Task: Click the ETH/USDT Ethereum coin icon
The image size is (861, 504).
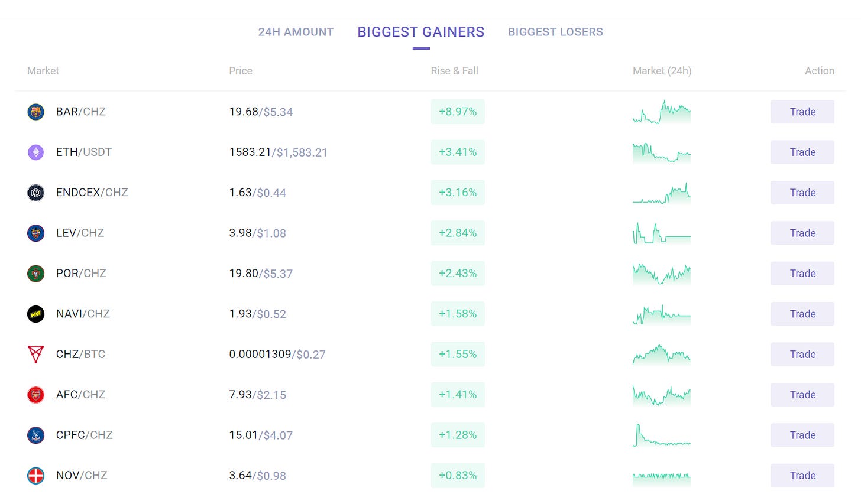Action: click(36, 152)
